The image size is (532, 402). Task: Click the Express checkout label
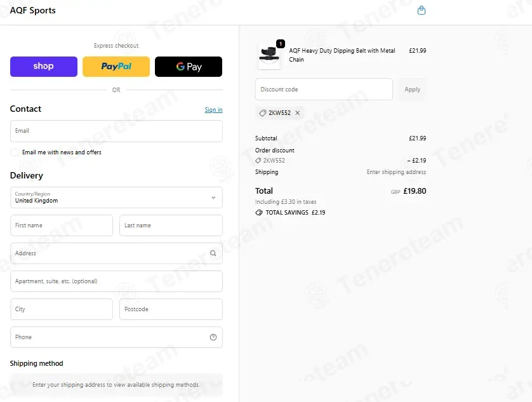click(x=116, y=46)
